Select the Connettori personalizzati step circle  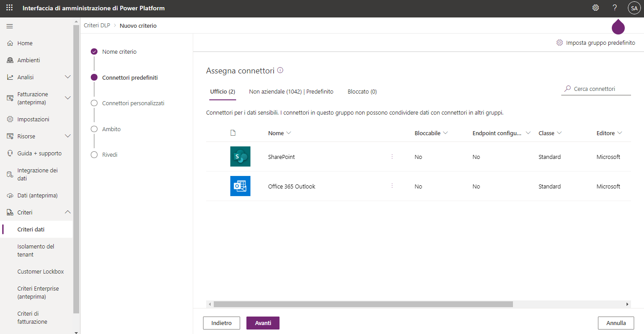[94, 103]
